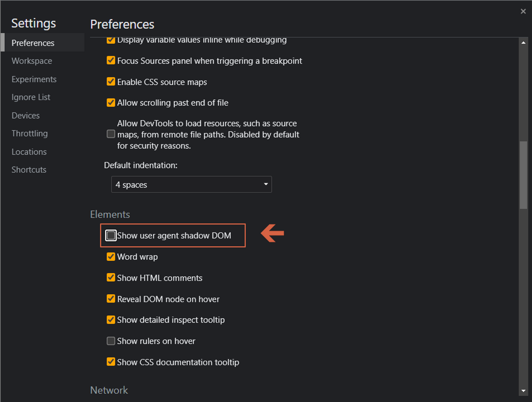
Task: Click the scrollbar down arrow
Action: pos(523,391)
